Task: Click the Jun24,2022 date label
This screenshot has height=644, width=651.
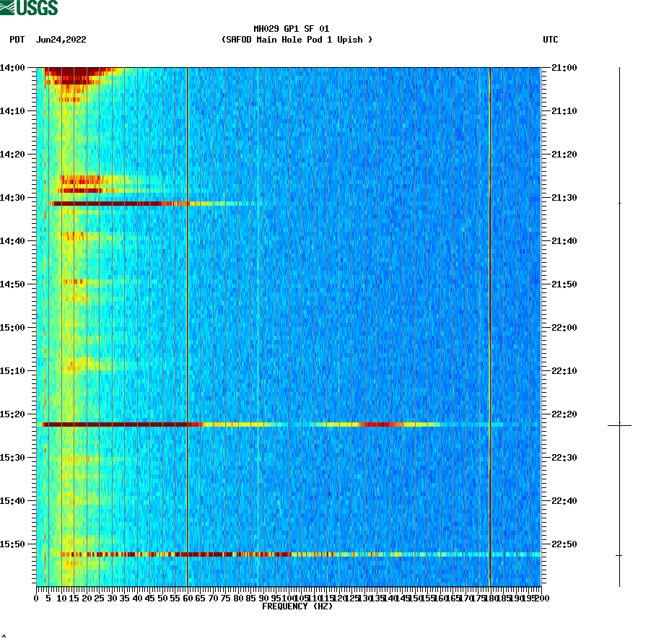Action: click(x=61, y=40)
